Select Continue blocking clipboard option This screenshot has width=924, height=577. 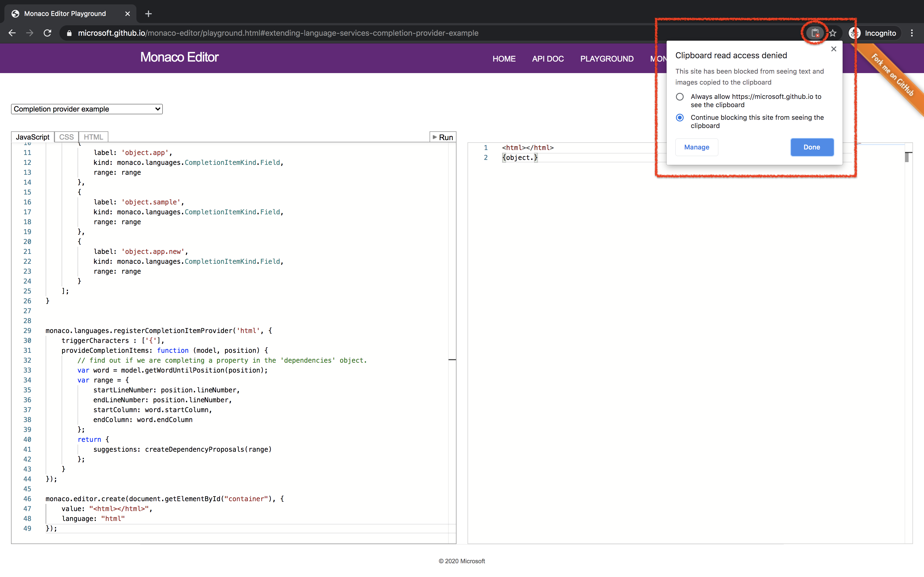[680, 118]
